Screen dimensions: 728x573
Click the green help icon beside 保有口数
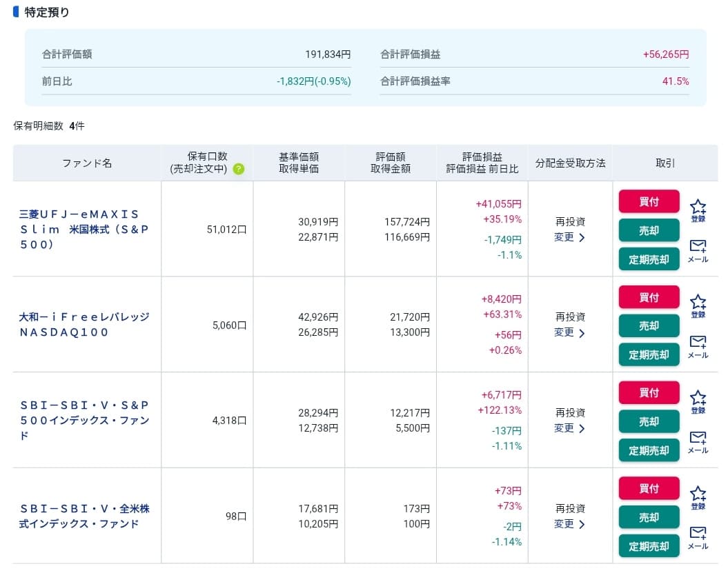click(x=238, y=169)
